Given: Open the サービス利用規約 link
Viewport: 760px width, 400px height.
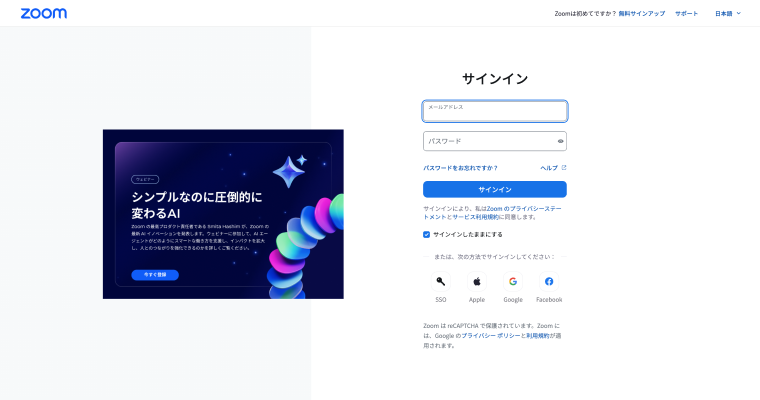Looking at the screenshot, I should 475,217.
